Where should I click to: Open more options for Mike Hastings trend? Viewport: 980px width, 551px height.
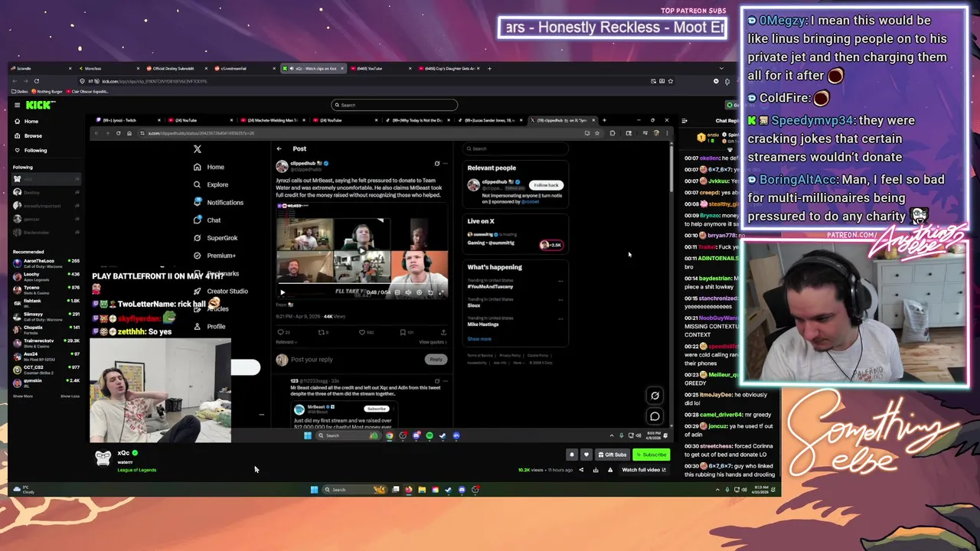point(560,319)
